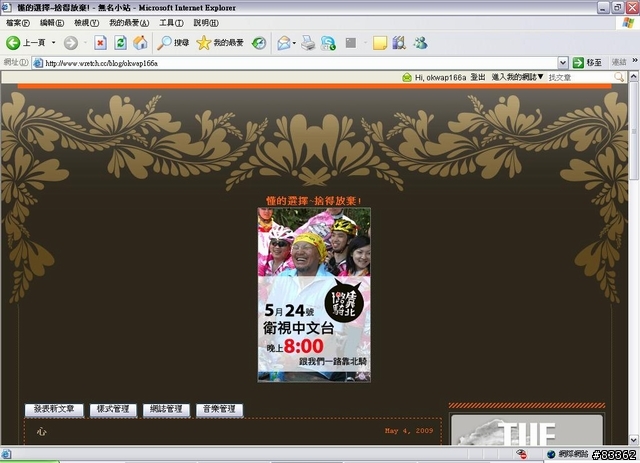The height and width of the screenshot is (463, 640).
Task: Open the 工具 menu
Action: [x=171, y=23]
